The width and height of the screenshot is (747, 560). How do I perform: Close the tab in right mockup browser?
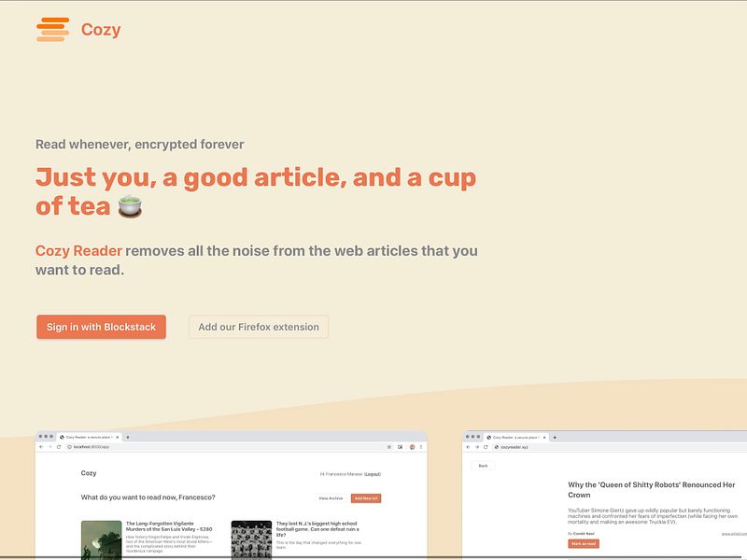(544, 437)
